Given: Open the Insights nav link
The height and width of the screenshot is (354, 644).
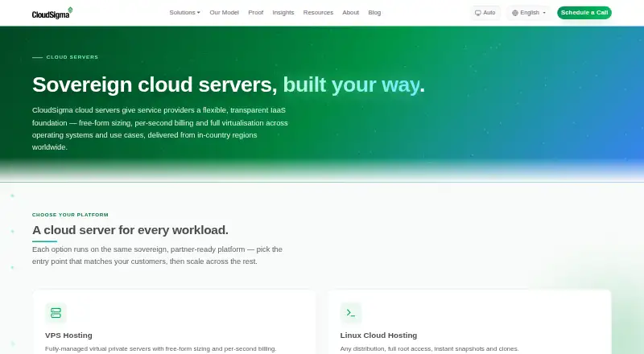Looking at the screenshot, I should click(283, 13).
